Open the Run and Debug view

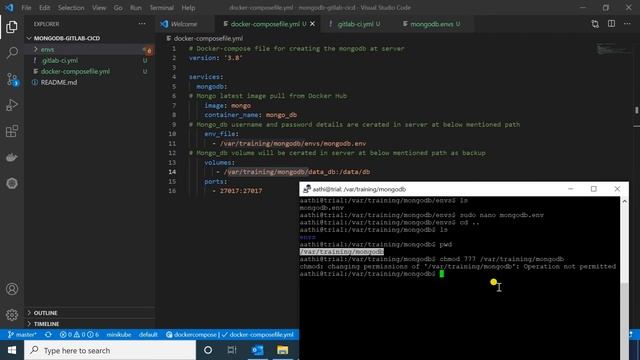point(12,105)
